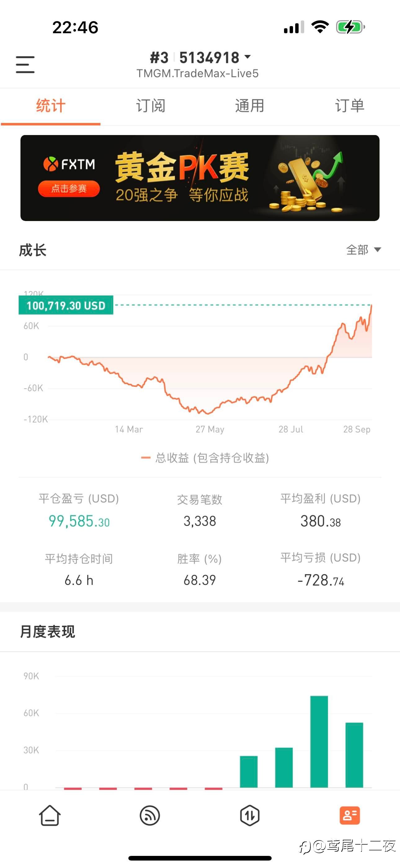Tap the FXTM logo in banner

point(69,164)
